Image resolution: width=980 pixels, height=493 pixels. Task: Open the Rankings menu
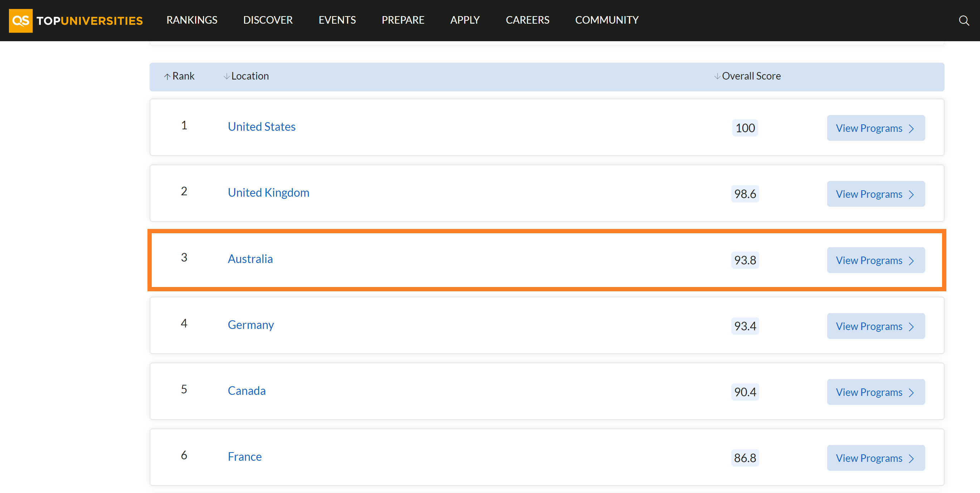coord(192,20)
